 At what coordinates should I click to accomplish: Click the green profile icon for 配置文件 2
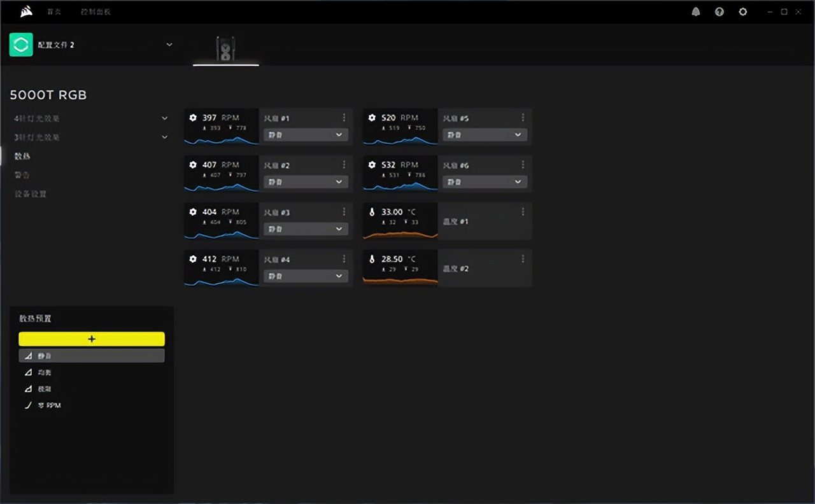click(21, 45)
